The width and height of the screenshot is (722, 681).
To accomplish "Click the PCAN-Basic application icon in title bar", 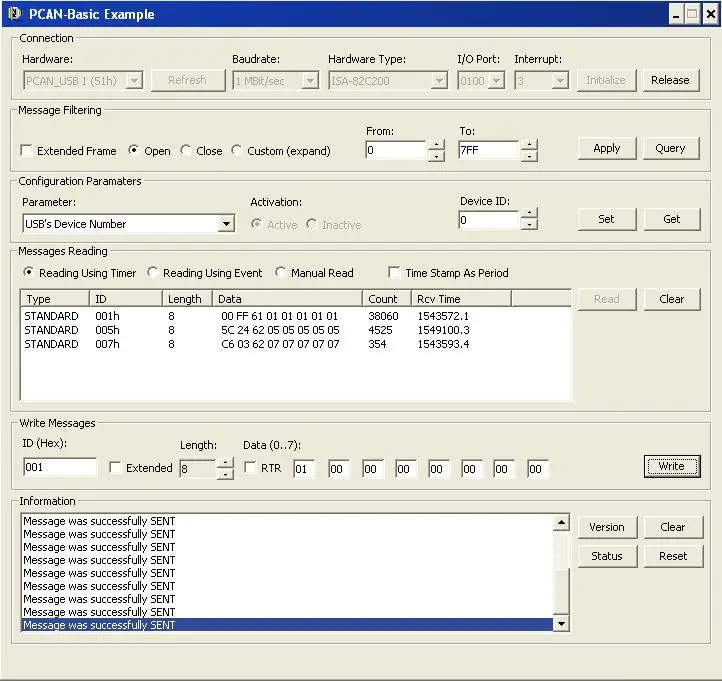I will tap(15, 14).
